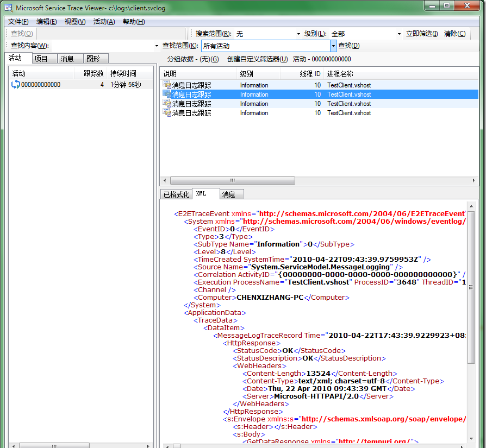Click the icon of the highlighted 消息日志跟踪 row
This screenshot has height=448, width=486.
tap(167, 94)
